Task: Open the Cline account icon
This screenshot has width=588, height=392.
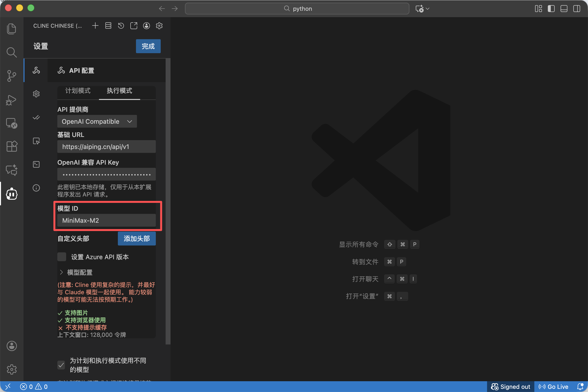Action: [x=147, y=26]
